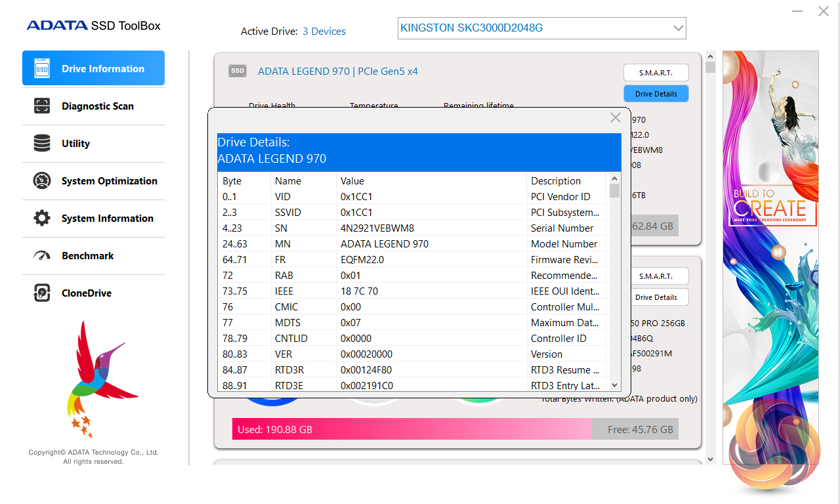Open the Utility stack icon
This screenshot has height=504, width=840.
(x=41, y=144)
